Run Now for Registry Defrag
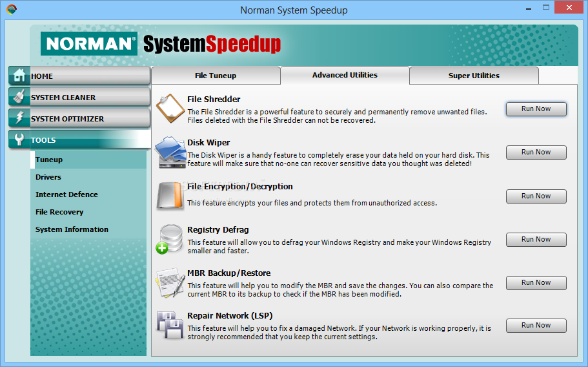The width and height of the screenshot is (588, 367). pyautogui.click(x=536, y=240)
